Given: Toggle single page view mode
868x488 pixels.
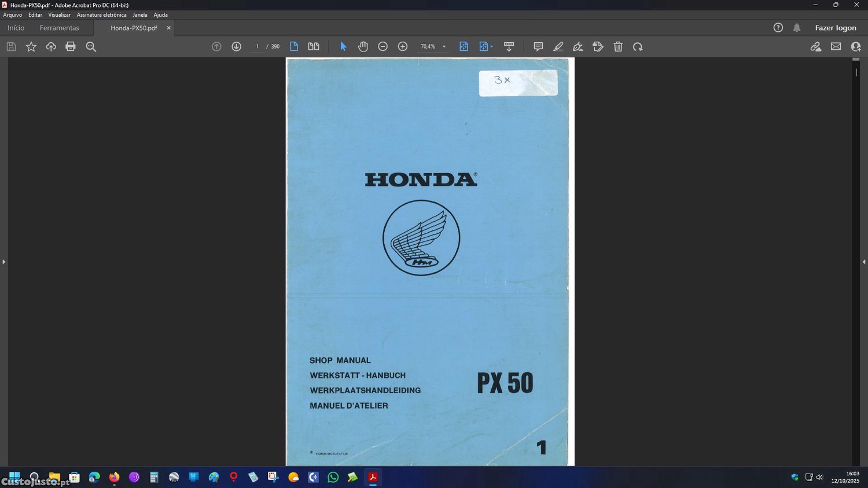Looking at the screenshot, I should tap(294, 47).
